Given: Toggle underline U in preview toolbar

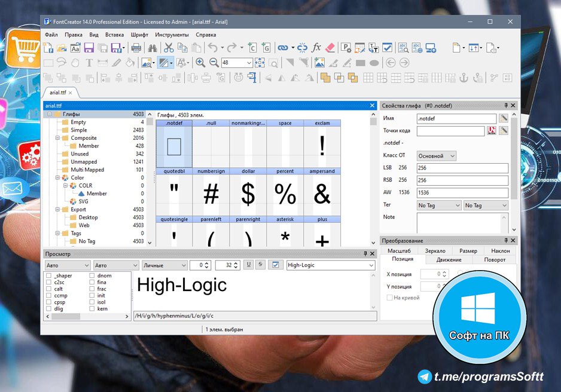Looking at the screenshot, I should coord(249,265).
